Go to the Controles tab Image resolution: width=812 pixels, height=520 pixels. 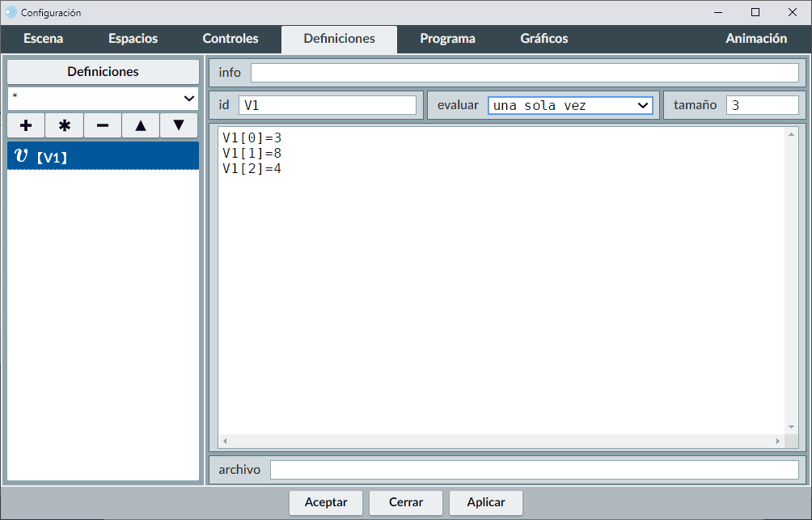point(230,39)
